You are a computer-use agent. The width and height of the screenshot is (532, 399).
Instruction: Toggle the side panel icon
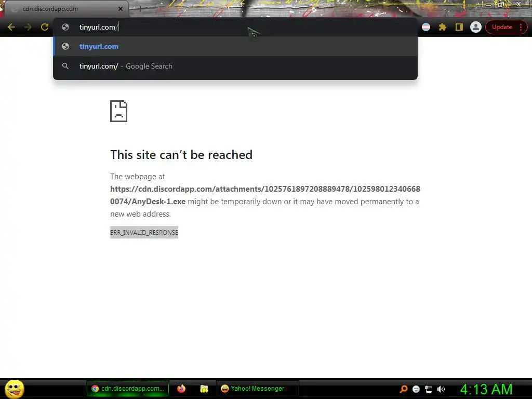pos(459,27)
